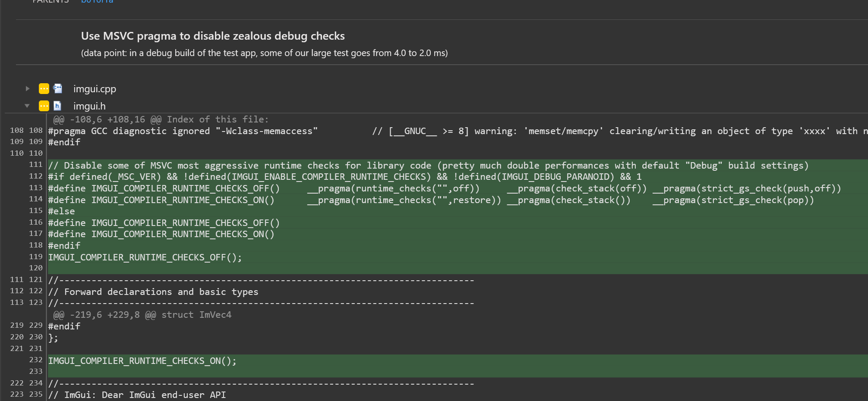Click the '// Forward declarations and basic types' line
Viewport: 868px width, 401px height.
(153, 292)
